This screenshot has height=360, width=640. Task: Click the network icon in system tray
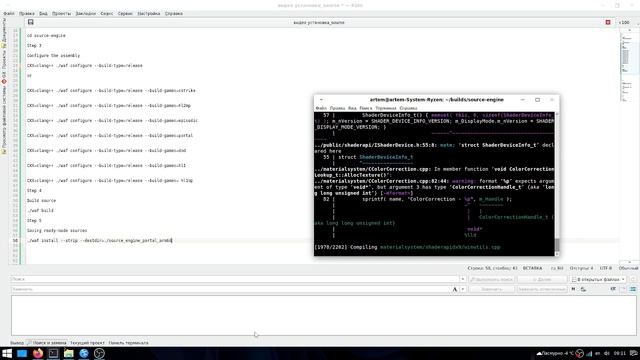coord(589,353)
